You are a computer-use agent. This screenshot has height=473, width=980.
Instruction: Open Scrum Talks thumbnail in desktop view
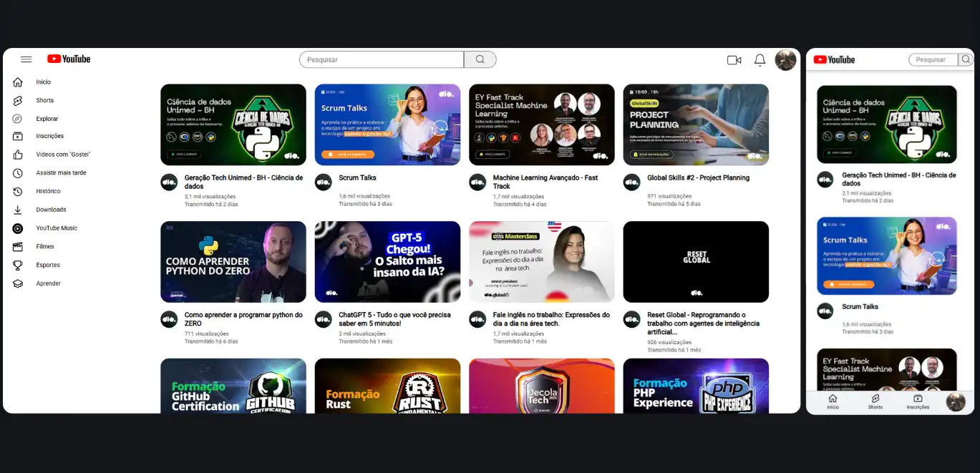point(387,125)
